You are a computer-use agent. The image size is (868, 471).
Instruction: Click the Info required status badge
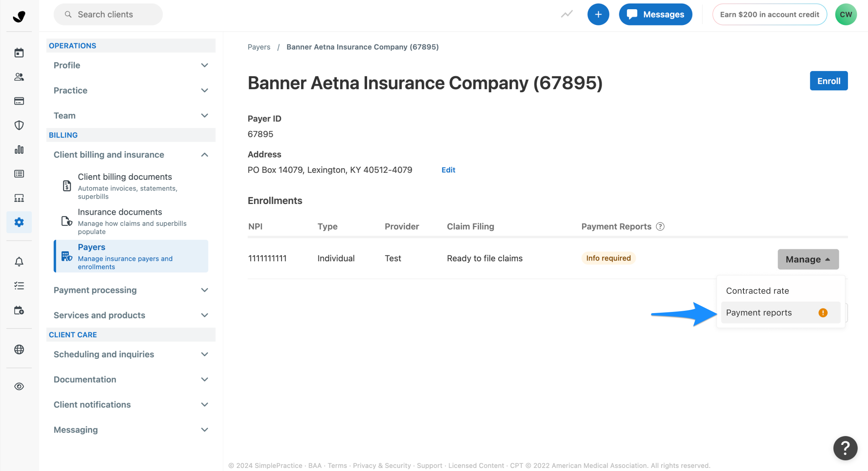tap(608, 258)
